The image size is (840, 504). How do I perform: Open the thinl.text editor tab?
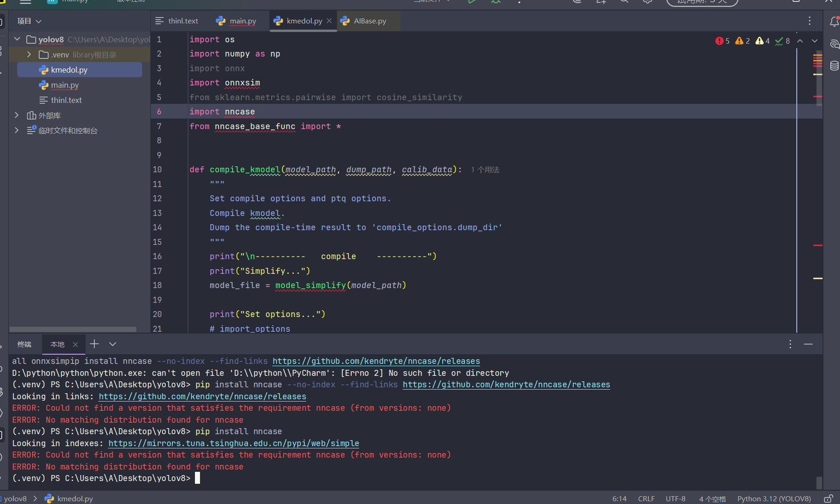click(x=177, y=21)
